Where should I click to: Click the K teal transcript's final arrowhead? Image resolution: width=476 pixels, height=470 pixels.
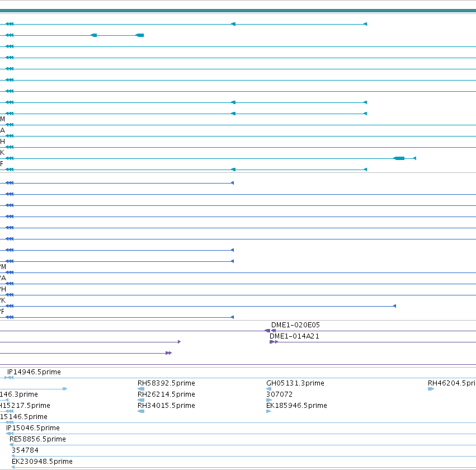click(414, 158)
